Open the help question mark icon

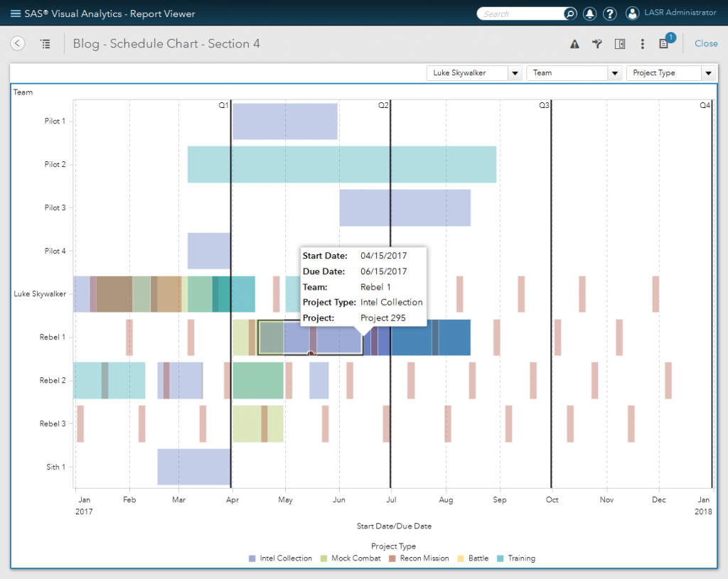coord(609,13)
